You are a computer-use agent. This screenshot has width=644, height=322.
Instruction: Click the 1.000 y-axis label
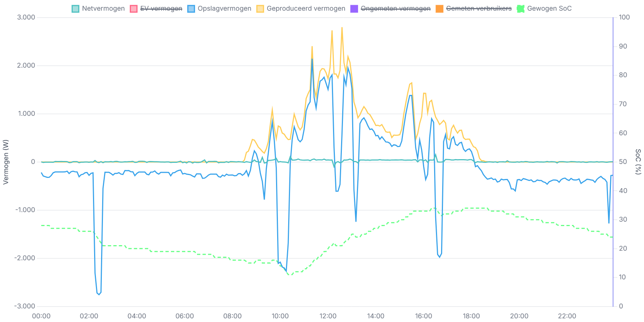26,114
